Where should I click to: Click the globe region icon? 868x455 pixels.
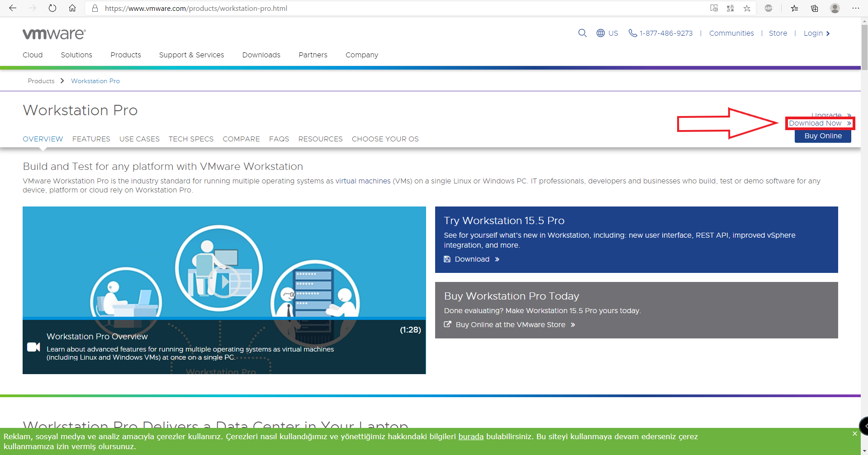601,33
